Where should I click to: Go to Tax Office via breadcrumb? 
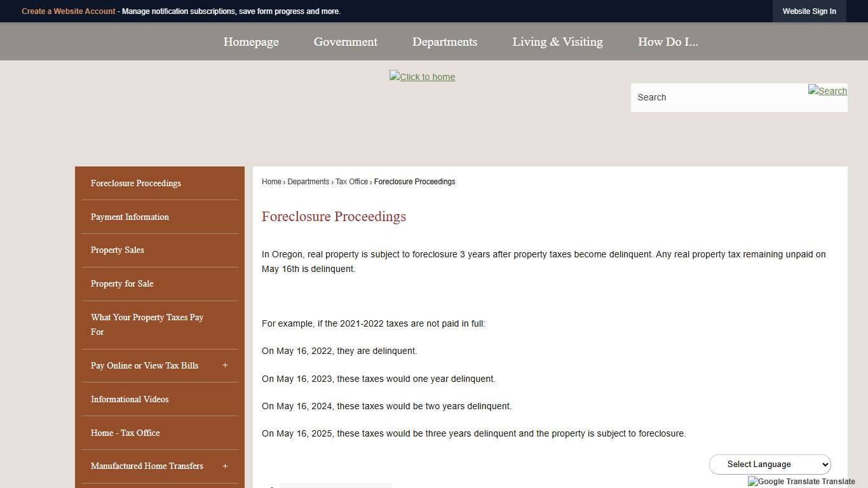351,182
